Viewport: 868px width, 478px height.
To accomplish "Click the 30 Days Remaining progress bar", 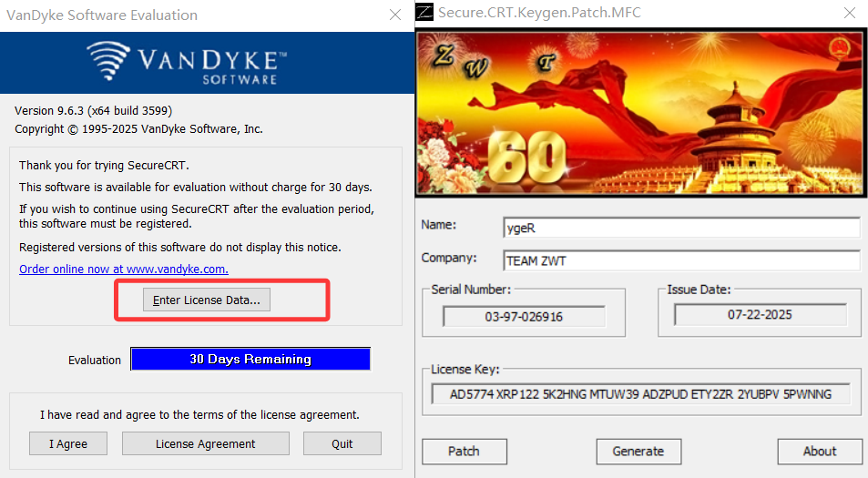I will [250, 359].
